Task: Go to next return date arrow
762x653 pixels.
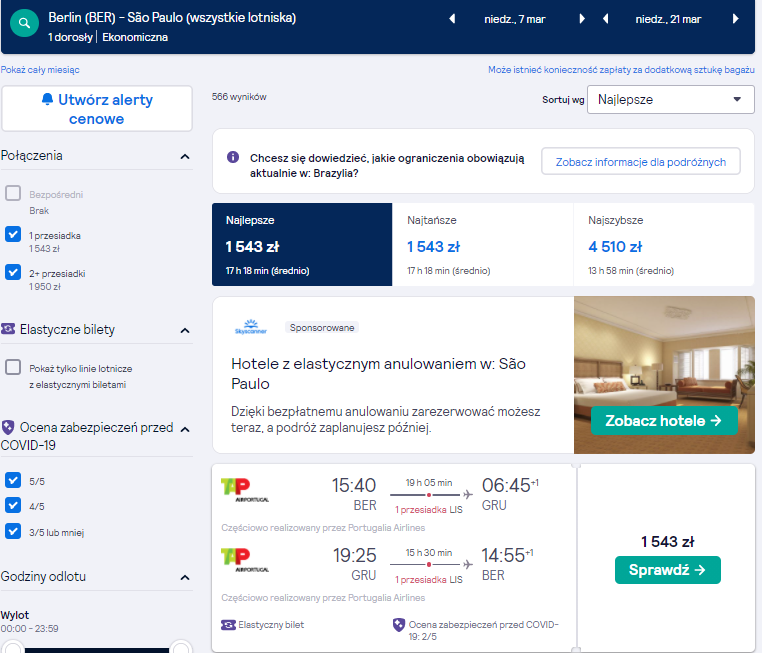Action: point(735,19)
